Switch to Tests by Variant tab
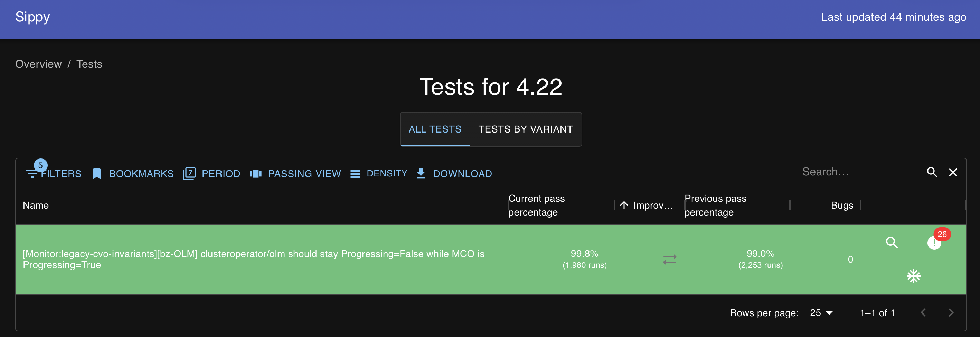 coord(525,129)
